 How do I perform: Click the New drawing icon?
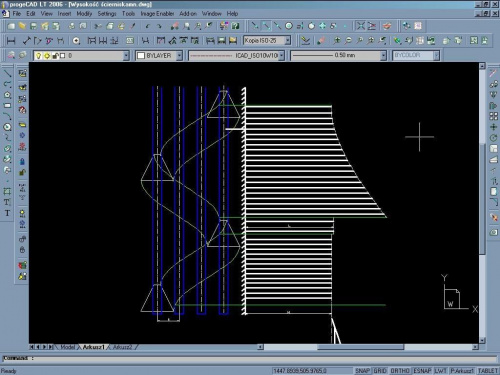(x=11, y=26)
